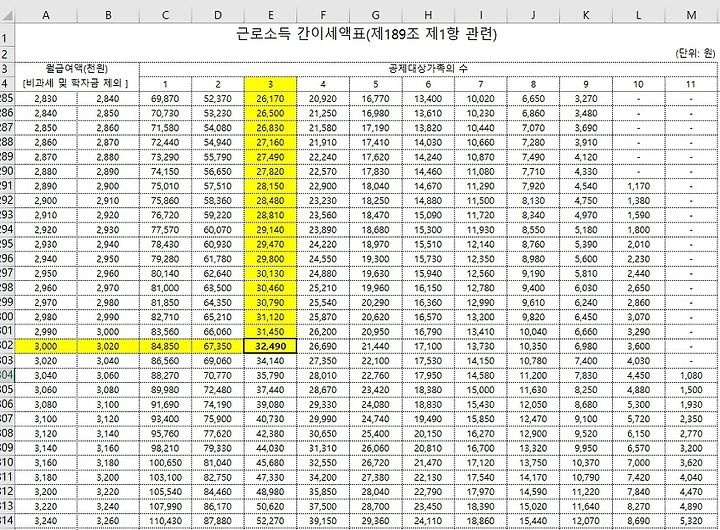The width and height of the screenshot is (720, 530).
Task: Click the 월급여액(천원) header cell
Action: pos(77,69)
